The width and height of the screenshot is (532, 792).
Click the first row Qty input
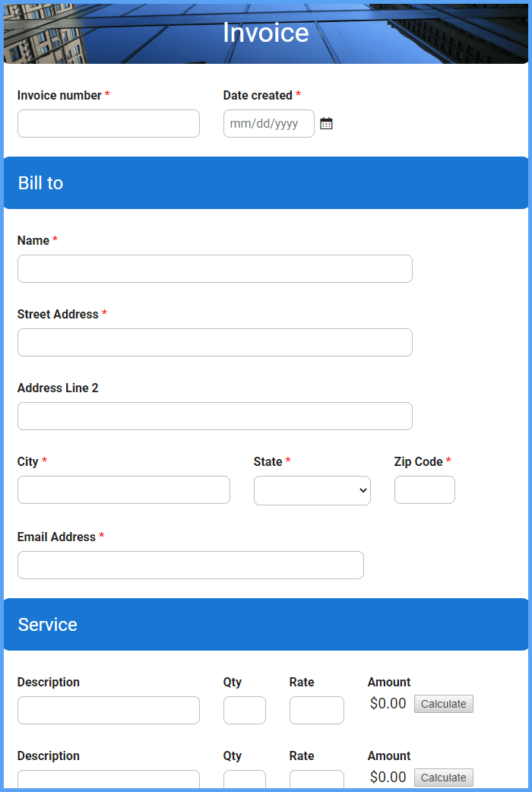point(245,710)
